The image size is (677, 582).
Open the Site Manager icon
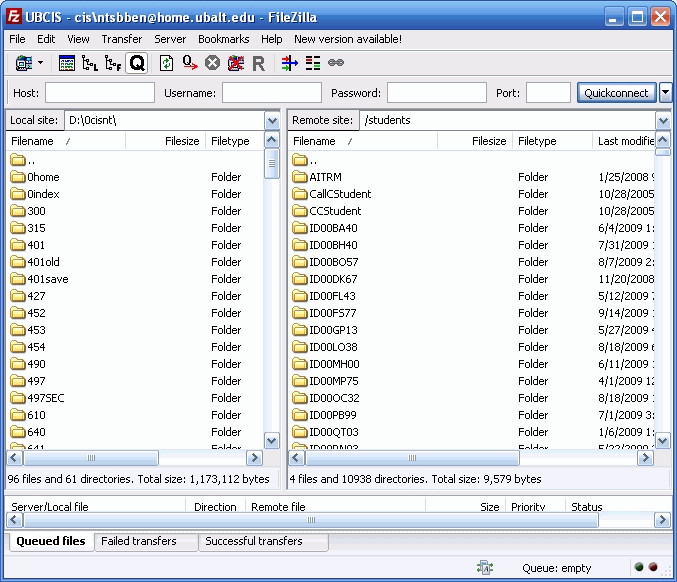click(23, 63)
